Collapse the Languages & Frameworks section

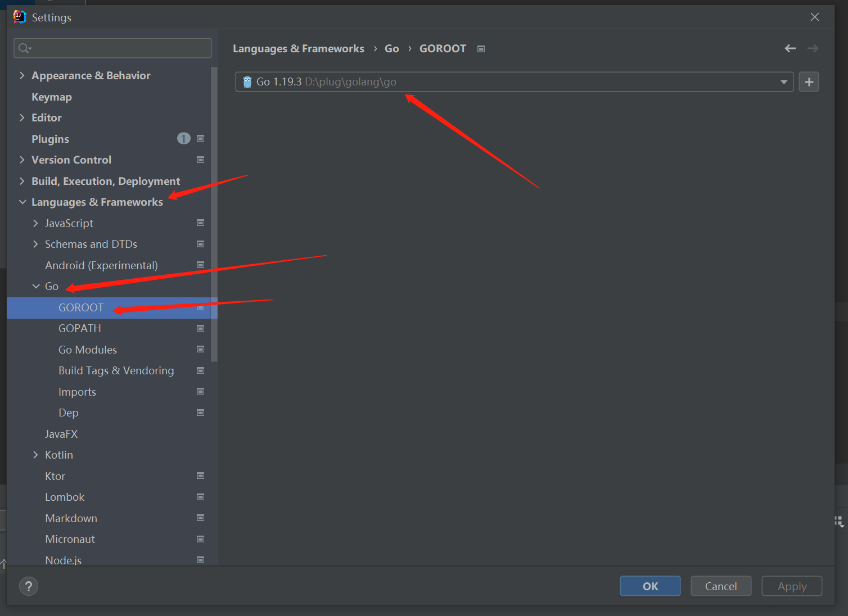[22, 202]
